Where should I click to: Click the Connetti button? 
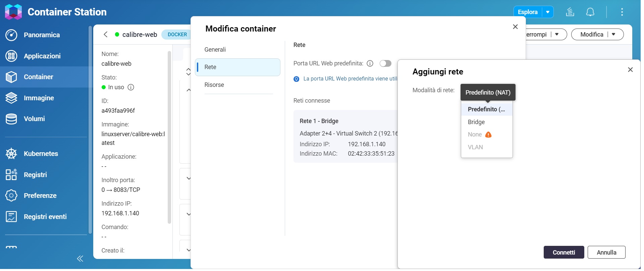(563, 253)
